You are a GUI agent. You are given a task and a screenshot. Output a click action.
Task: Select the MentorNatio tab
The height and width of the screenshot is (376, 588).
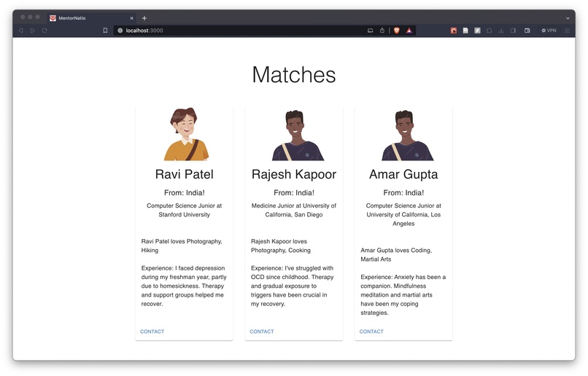pos(92,18)
